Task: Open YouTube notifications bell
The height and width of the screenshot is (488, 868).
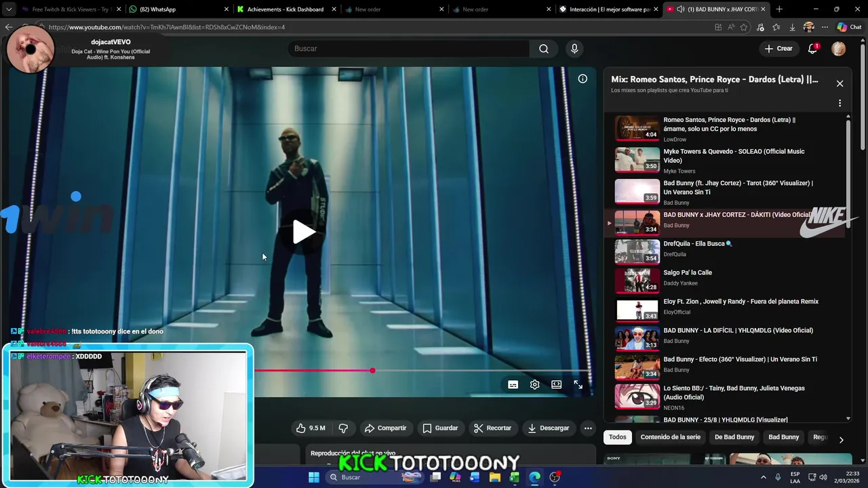Action: (812, 49)
